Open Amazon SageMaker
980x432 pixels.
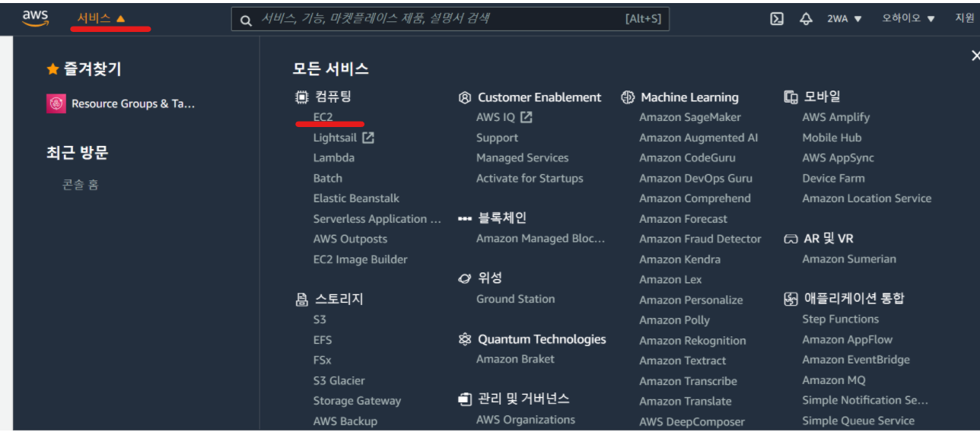(x=690, y=117)
